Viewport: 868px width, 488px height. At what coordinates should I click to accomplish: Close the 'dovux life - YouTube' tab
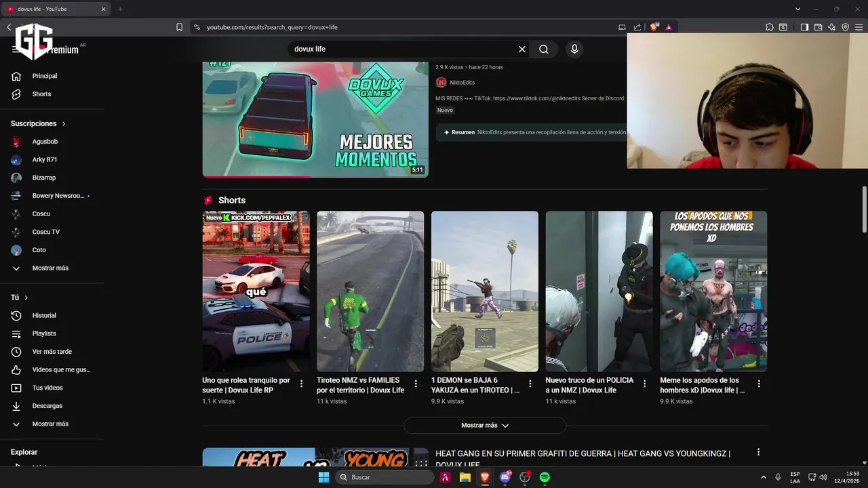pos(103,9)
